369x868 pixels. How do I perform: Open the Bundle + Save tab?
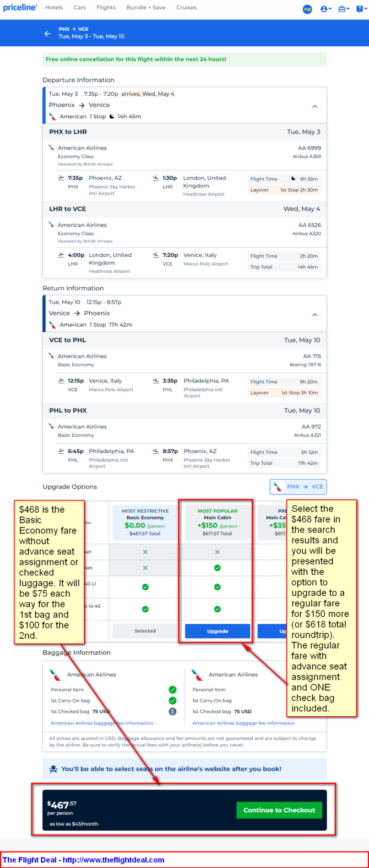point(146,8)
